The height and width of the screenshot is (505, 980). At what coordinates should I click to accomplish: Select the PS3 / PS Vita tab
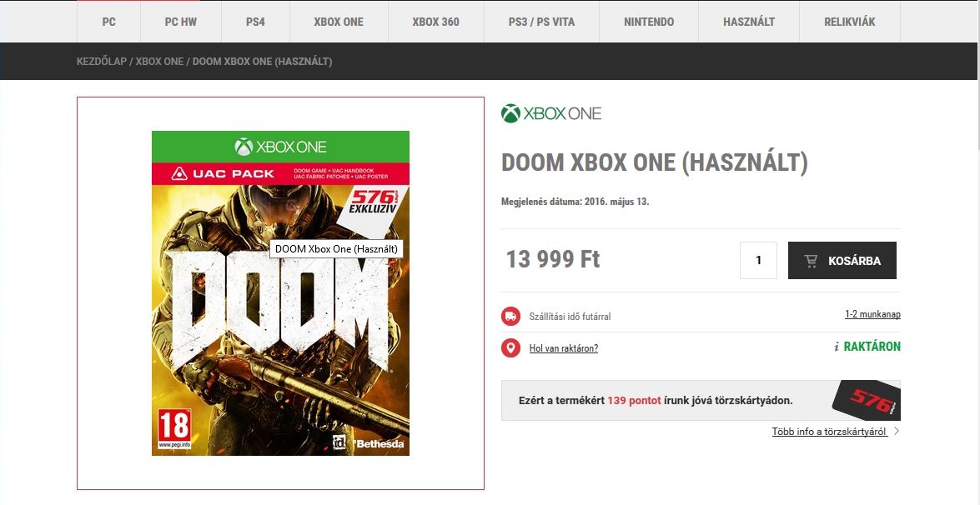pyautogui.click(x=541, y=22)
